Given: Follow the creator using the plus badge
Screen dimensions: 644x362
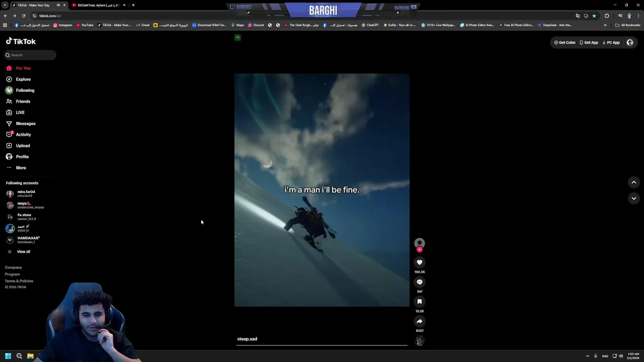Looking at the screenshot, I should (x=420, y=249).
